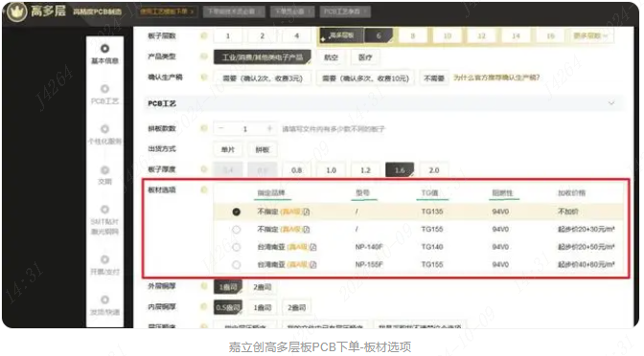Jump to the PCB工艺 sidebar step icon
This screenshot has width=644, height=356.
click(104, 89)
